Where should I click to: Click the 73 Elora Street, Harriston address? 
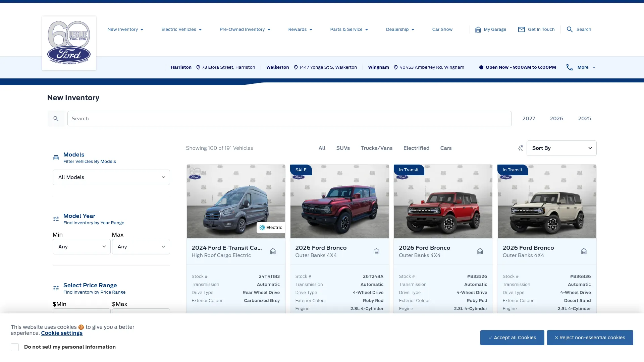coord(228,67)
